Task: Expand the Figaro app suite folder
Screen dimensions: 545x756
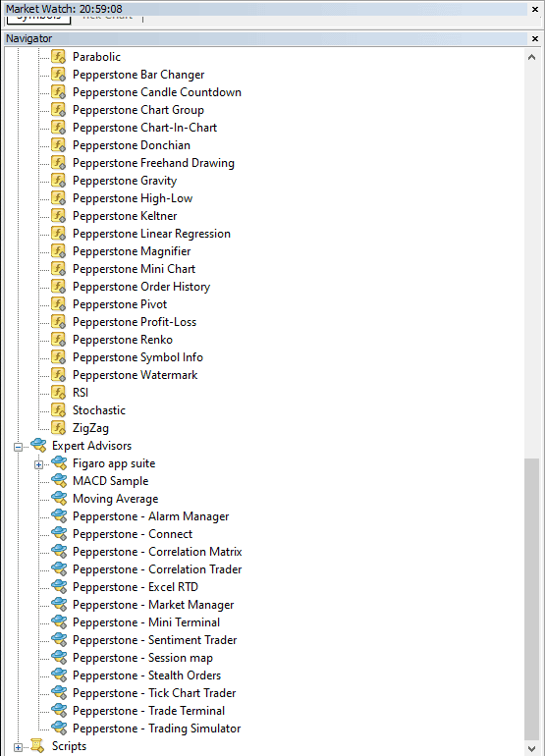Action: [x=38, y=464]
